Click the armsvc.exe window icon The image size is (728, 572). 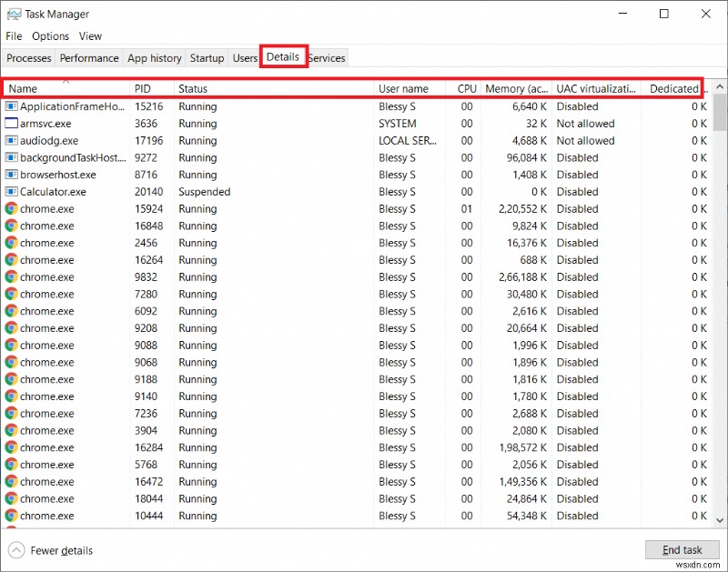coord(9,124)
